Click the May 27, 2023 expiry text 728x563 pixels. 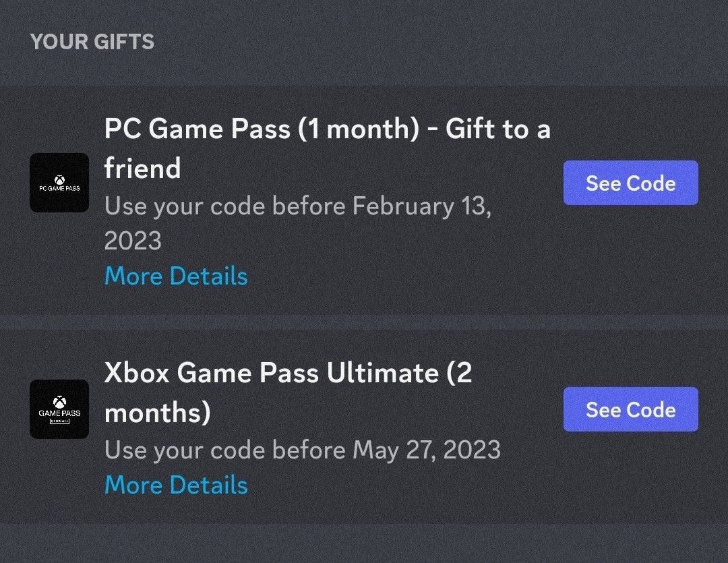pyautogui.click(x=303, y=450)
